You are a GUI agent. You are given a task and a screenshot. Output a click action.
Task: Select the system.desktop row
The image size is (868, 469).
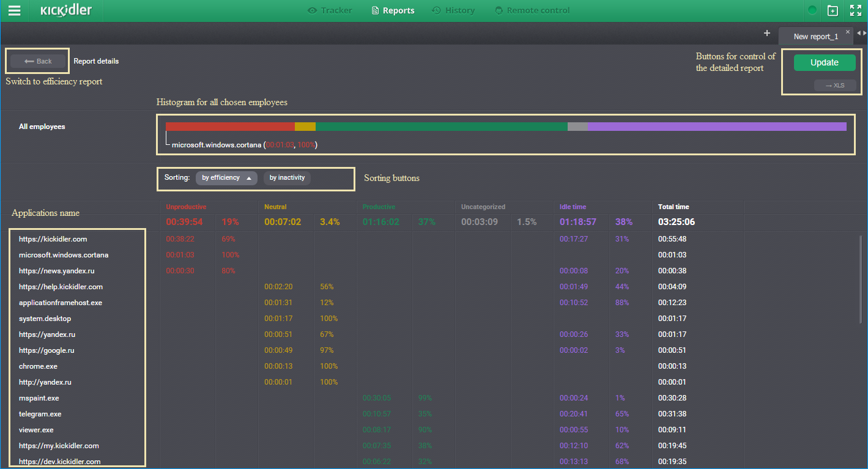[x=45, y=319]
